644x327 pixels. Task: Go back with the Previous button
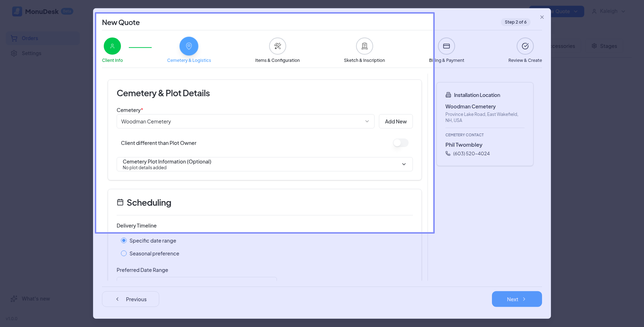tap(131, 299)
